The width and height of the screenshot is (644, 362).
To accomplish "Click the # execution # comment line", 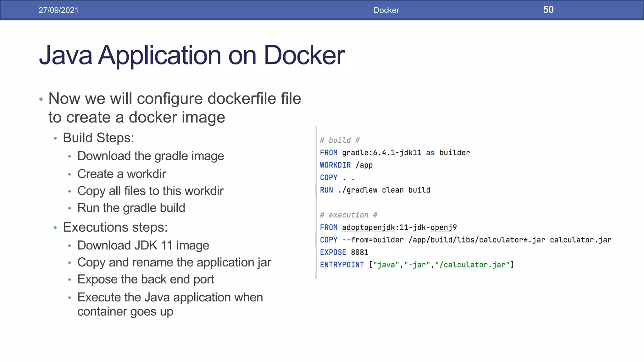I will pyautogui.click(x=348, y=215).
